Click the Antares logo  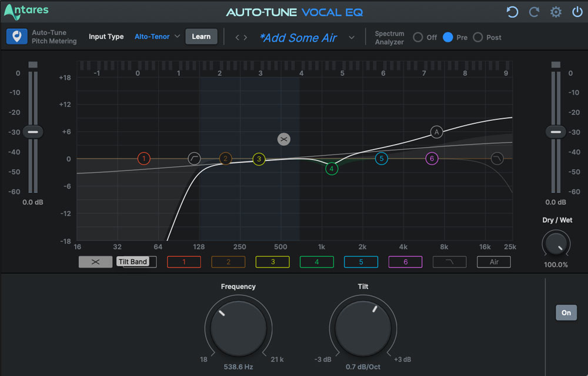click(26, 11)
